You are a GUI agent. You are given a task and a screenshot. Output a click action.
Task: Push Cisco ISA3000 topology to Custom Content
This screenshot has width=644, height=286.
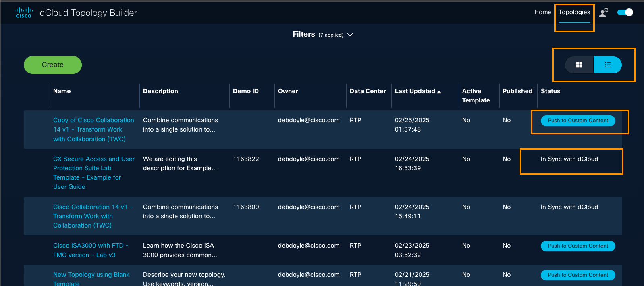(578, 246)
